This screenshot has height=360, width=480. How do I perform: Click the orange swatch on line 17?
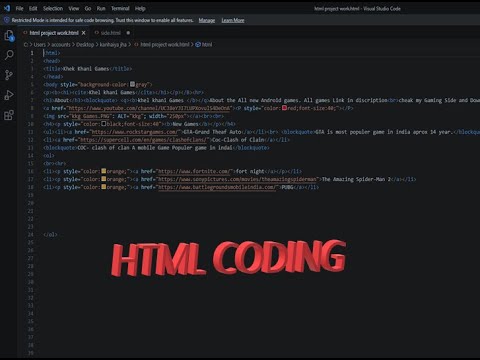click(x=104, y=179)
